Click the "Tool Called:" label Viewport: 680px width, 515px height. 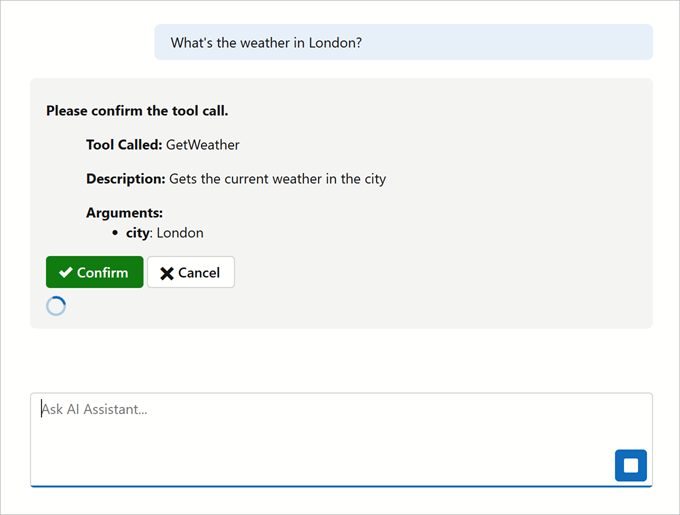pyautogui.click(x=124, y=145)
